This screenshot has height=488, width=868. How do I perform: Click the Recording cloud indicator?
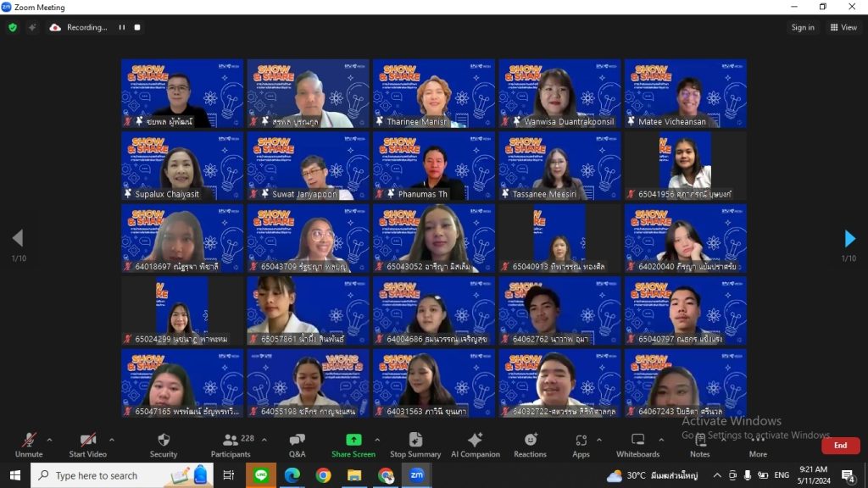coord(78,27)
